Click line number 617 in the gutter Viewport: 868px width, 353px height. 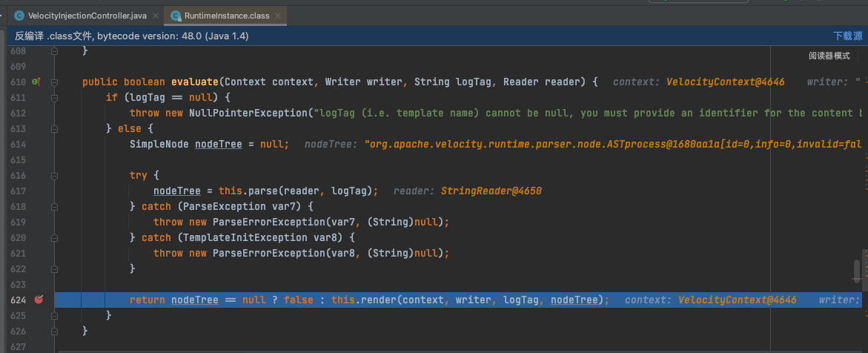(18, 191)
